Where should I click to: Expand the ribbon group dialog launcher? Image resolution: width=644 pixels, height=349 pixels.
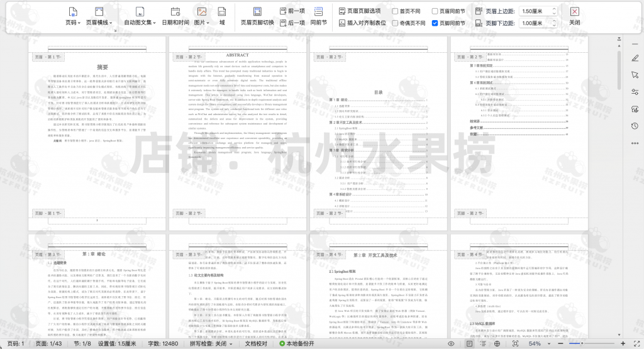[116, 30]
